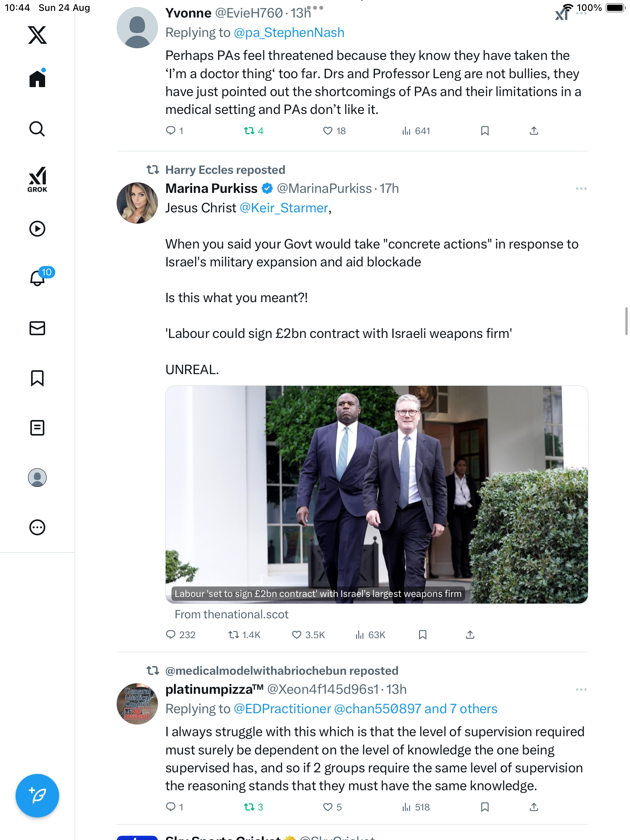
Task: Open the Search page
Action: pyautogui.click(x=37, y=129)
